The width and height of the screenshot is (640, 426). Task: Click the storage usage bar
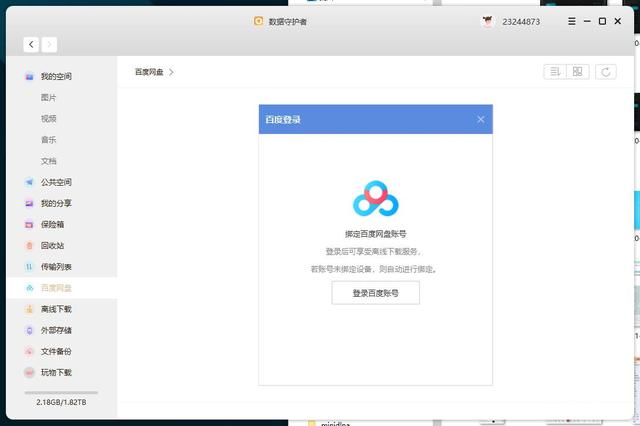[61, 393]
